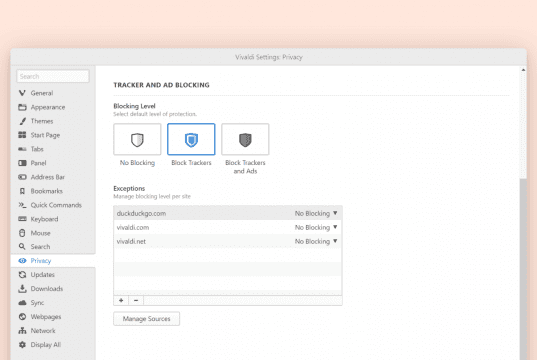Click the Downloads arrow icon
Screen dimensions: 537x360
(x=22, y=289)
